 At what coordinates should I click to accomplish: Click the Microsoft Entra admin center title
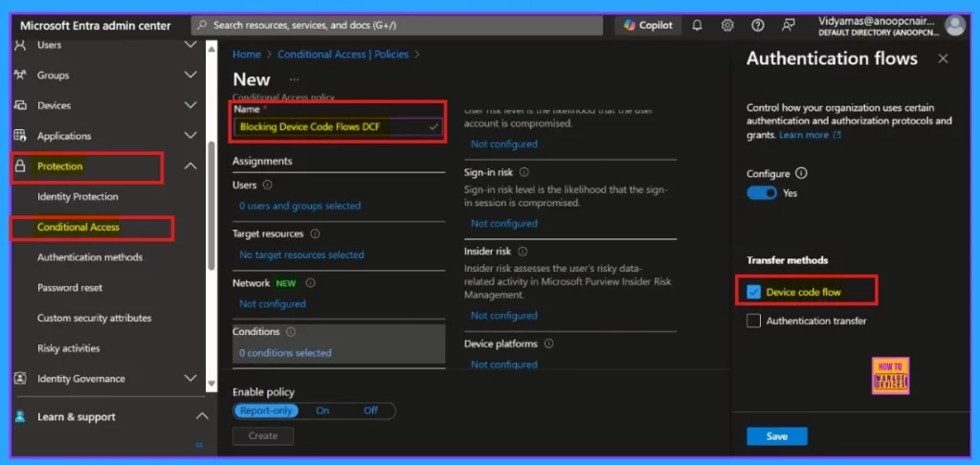[95, 26]
